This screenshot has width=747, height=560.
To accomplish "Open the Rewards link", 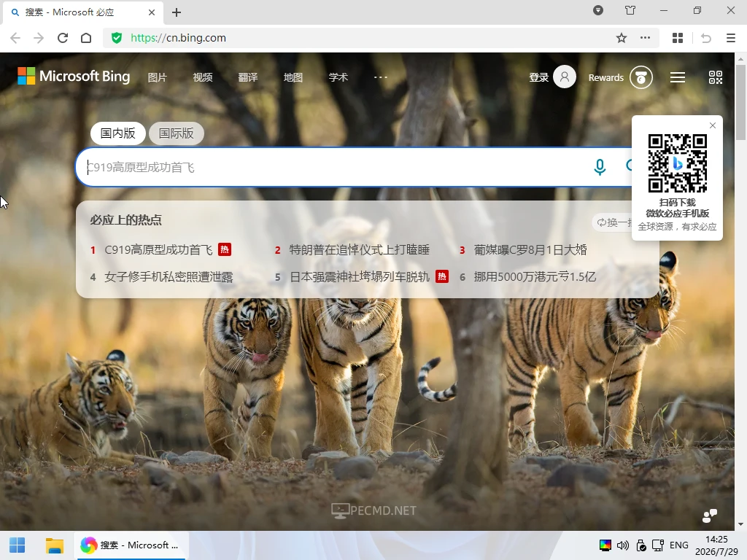I will pos(605,77).
